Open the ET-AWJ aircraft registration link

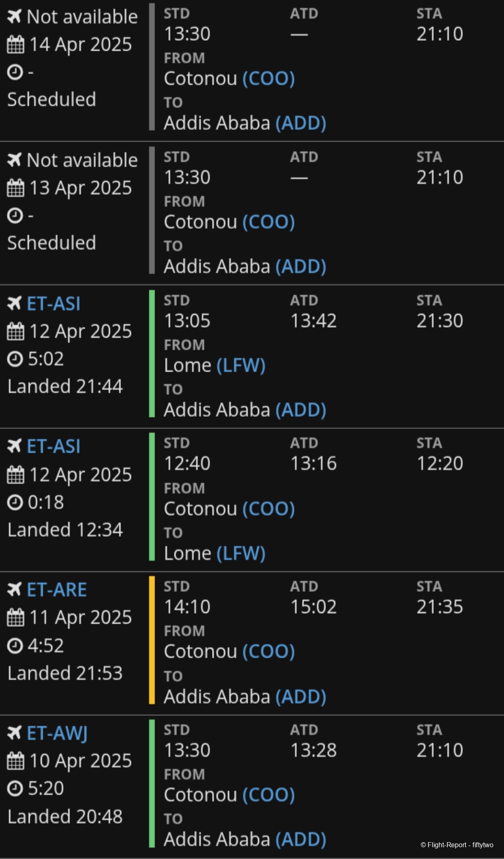(x=57, y=733)
